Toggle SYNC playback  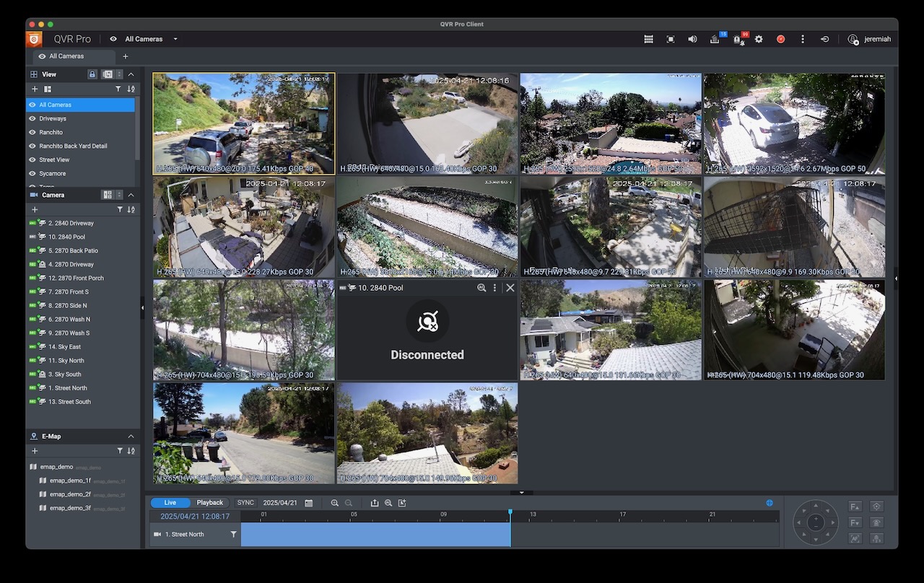(x=245, y=502)
